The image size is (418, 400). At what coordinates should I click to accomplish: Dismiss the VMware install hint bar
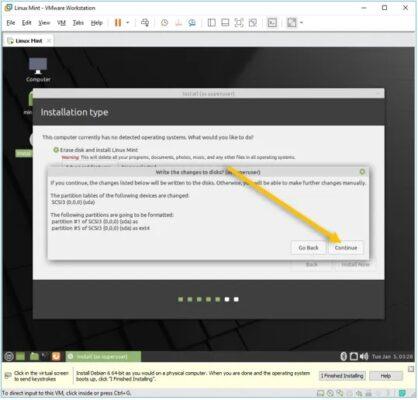411,369
